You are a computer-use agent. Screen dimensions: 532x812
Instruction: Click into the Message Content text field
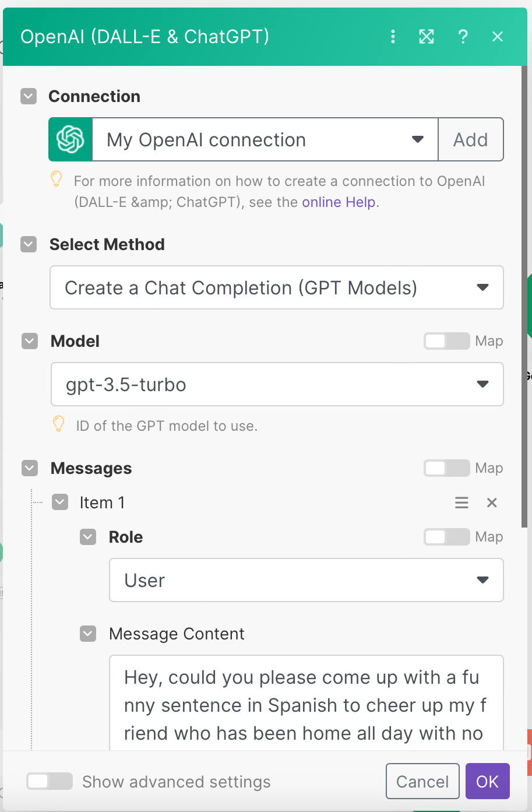[306, 704]
